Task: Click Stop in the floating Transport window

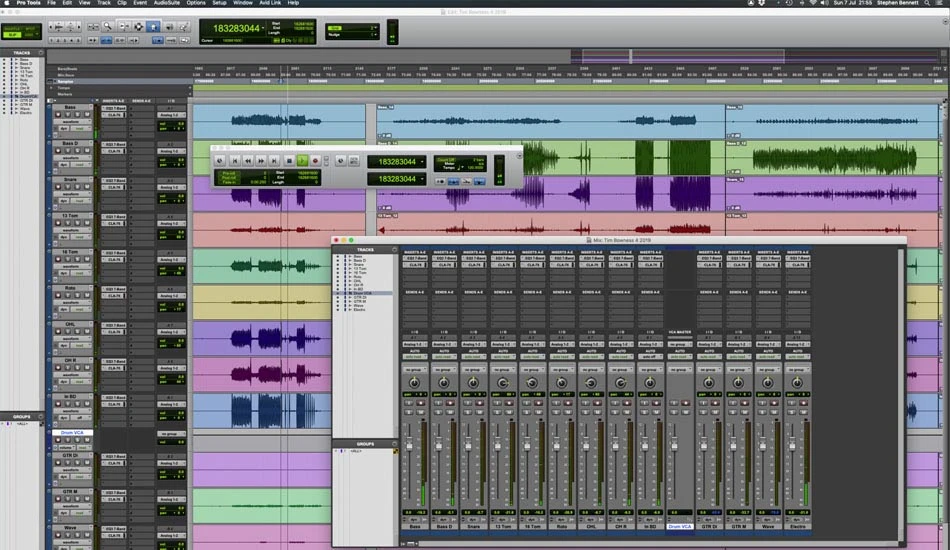Action: [290, 161]
